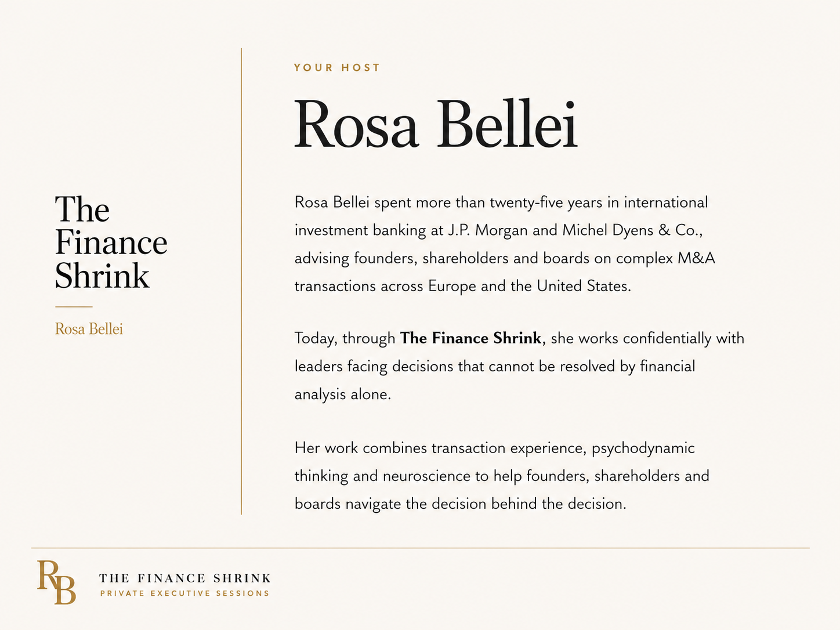Click the horizontal gold footer rule

click(x=421, y=548)
